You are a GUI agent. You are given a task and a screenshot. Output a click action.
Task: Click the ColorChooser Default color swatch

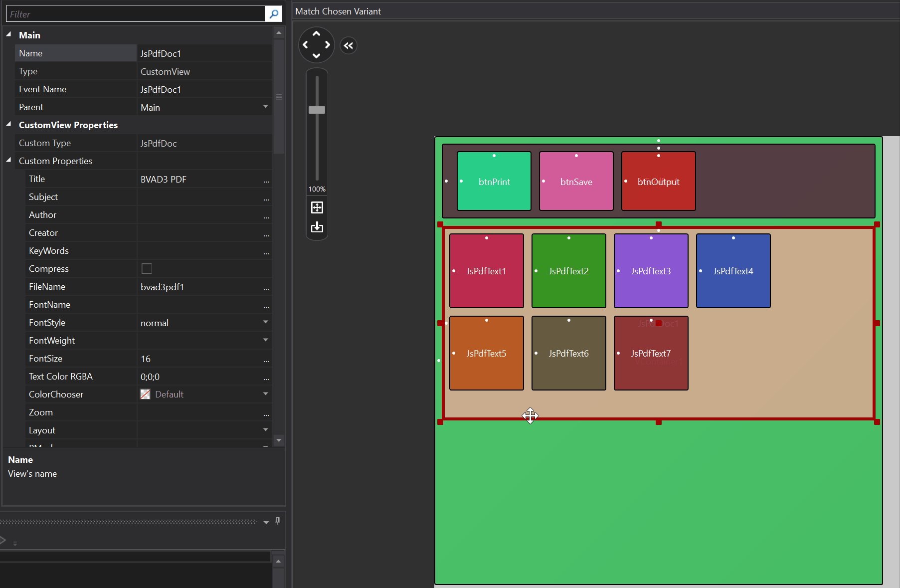click(145, 394)
